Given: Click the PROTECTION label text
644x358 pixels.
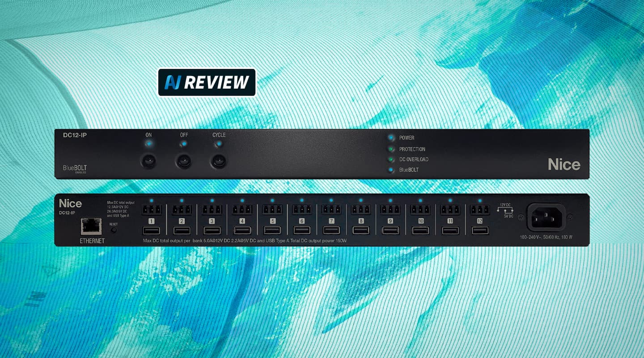Looking at the screenshot, I should pyautogui.click(x=412, y=149).
